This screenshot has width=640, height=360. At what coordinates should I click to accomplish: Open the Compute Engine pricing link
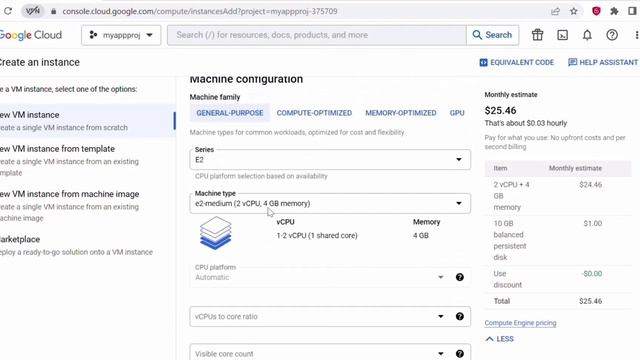[520, 323]
